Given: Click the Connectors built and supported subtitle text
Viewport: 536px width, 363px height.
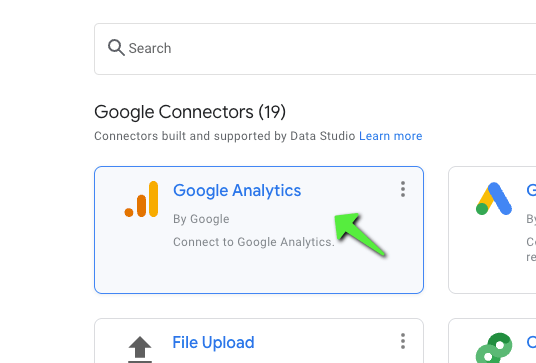Looking at the screenshot, I should coord(225,136).
